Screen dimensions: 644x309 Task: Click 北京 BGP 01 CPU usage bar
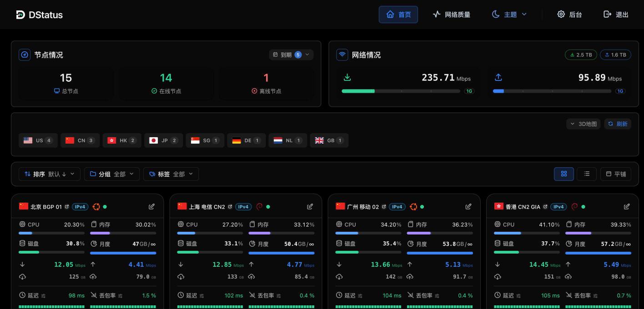point(51,233)
